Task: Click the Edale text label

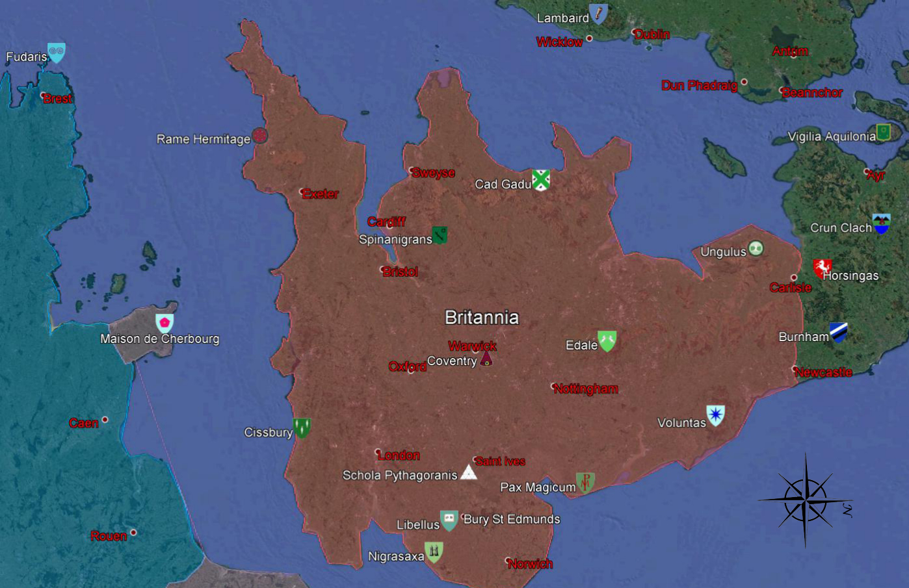Action: click(x=581, y=345)
